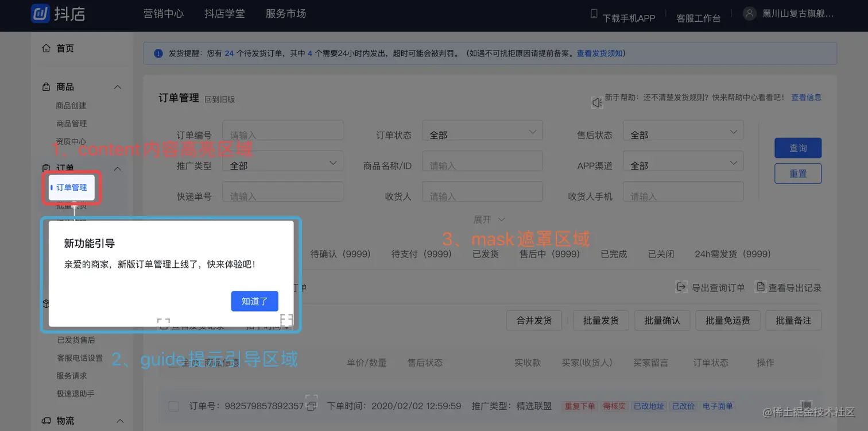Open 服务市场 in the top navigation
Image resolution: width=868 pixels, height=431 pixels.
[286, 14]
